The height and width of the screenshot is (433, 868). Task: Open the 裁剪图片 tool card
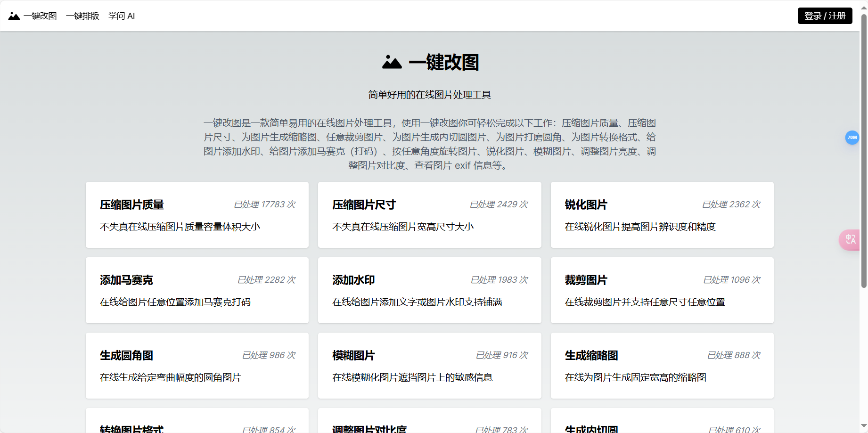(x=662, y=290)
